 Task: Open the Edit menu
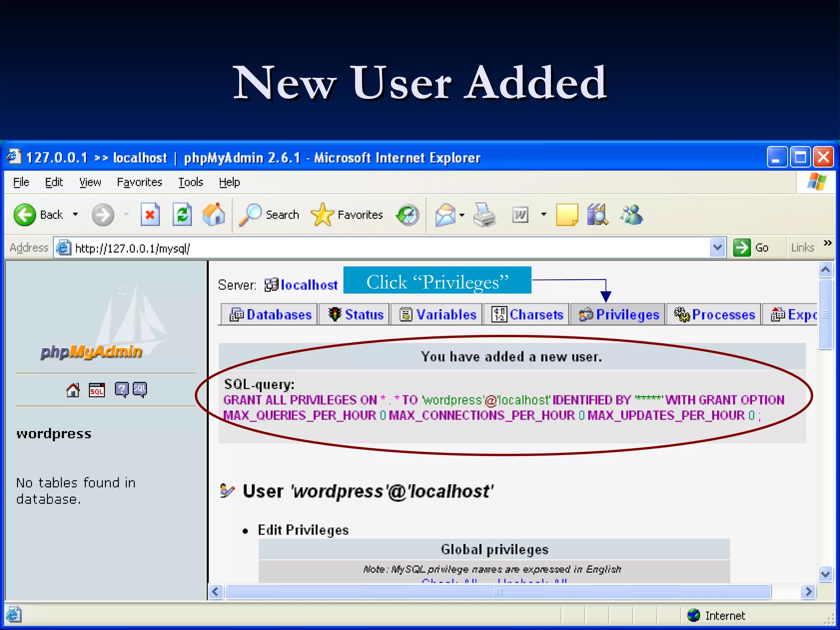(54, 182)
